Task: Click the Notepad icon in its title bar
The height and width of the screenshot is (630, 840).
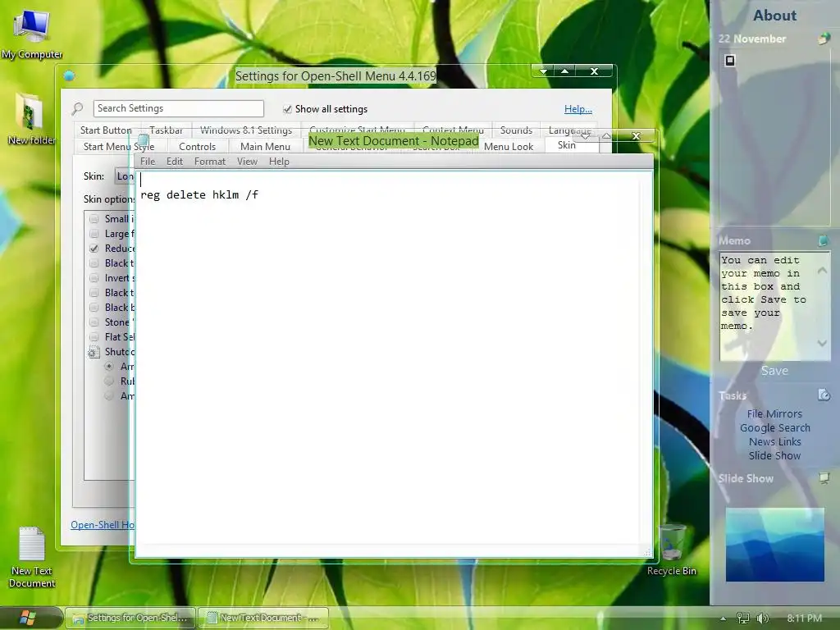Action: click(x=143, y=141)
